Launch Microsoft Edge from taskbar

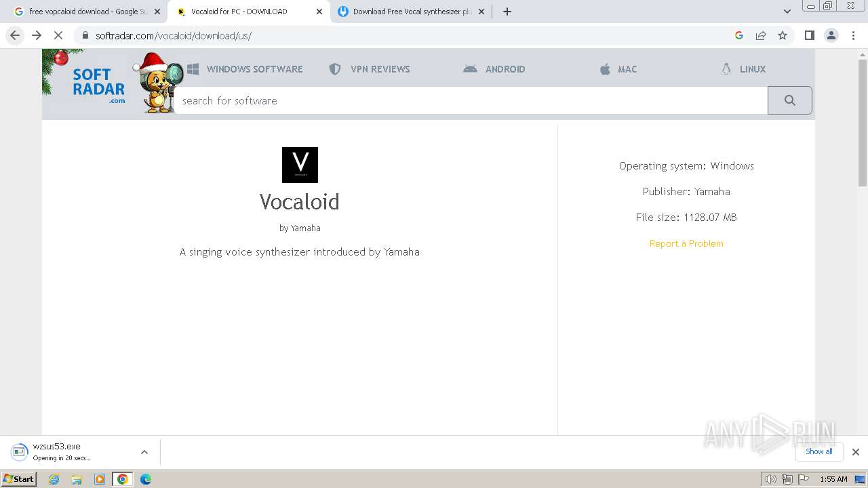click(x=145, y=479)
